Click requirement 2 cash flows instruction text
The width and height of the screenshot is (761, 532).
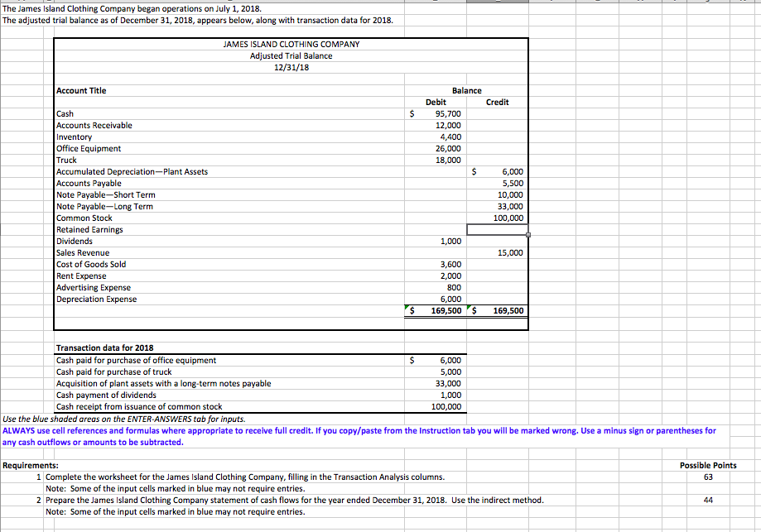pos(295,500)
